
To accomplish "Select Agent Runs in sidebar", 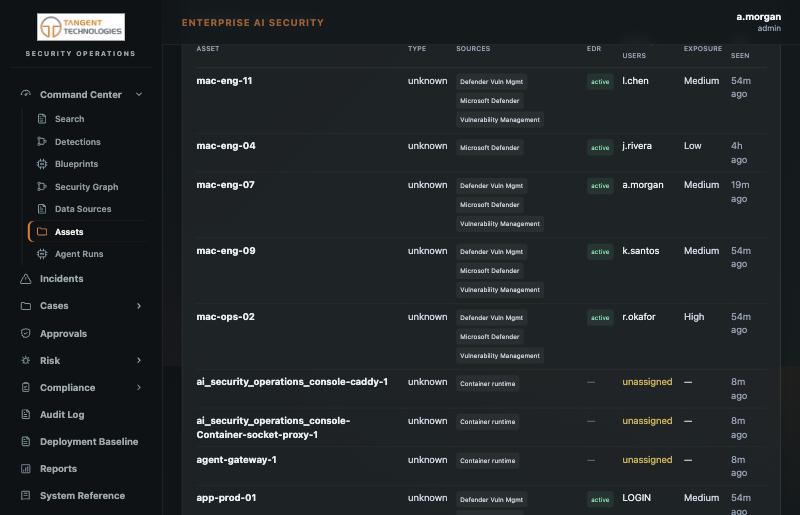I will [79, 254].
